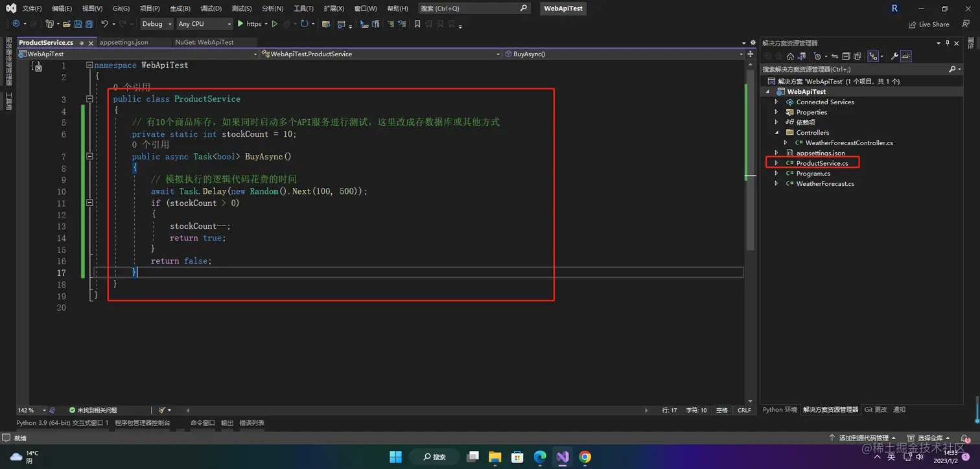Click the Live Share icon
The height and width of the screenshot is (469, 980).
coord(913,24)
